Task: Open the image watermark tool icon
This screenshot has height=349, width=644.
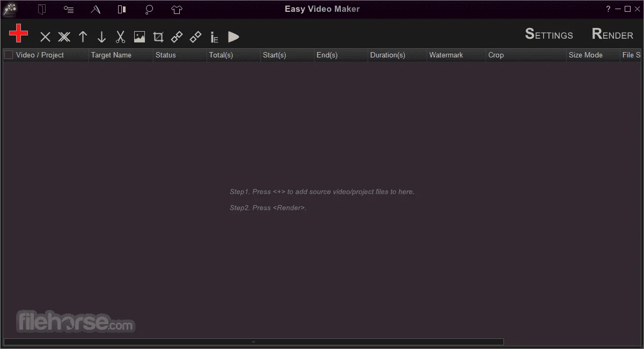Action: (x=140, y=37)
